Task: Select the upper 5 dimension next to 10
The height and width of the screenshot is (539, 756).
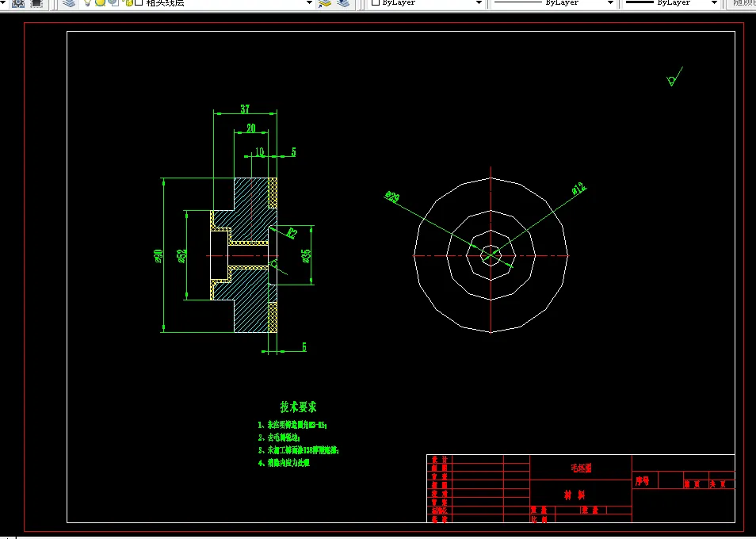Action: coord(294,152)
